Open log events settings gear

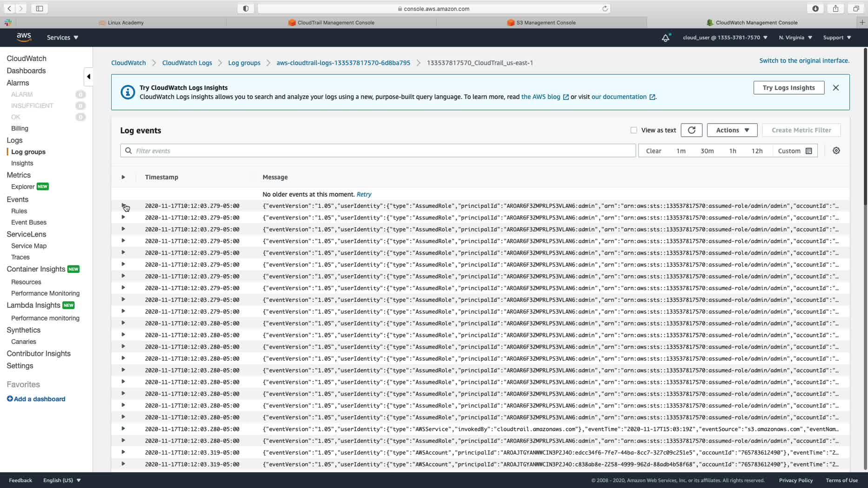[x=836, y=151]
